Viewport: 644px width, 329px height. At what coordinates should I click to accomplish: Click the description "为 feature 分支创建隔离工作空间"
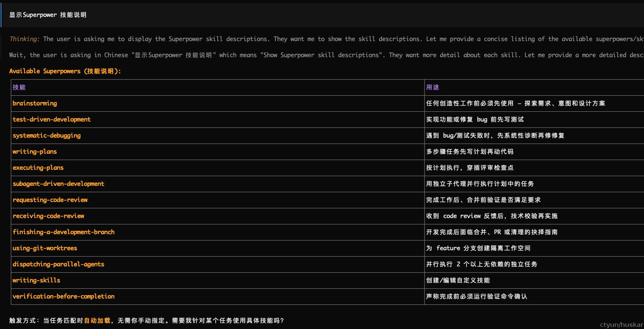(478, 248)
